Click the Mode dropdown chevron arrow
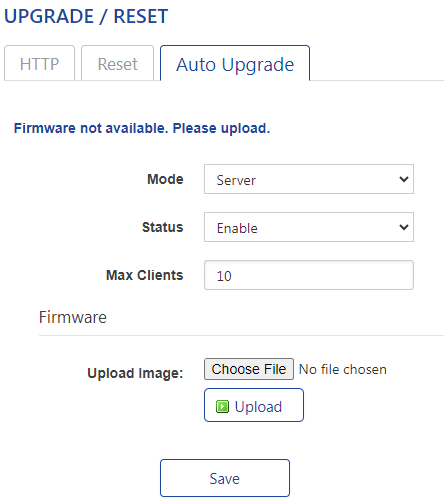 click(x=404, y=179)
